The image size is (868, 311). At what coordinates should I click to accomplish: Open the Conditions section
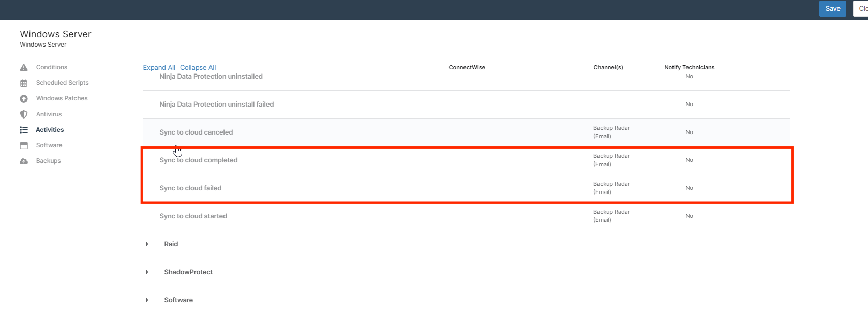52,67
